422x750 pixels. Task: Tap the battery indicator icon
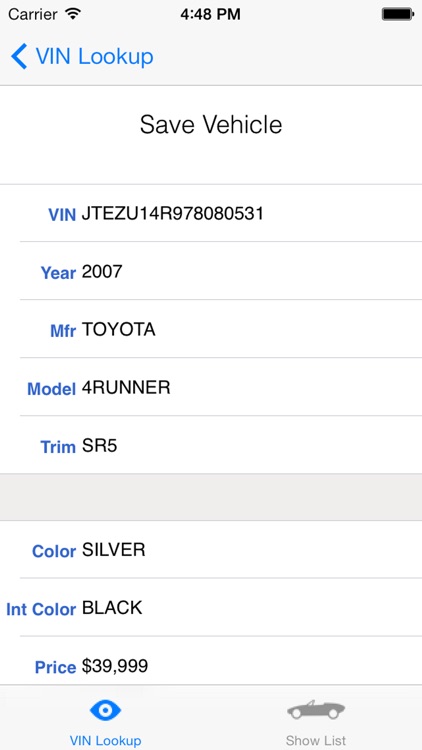397,14
